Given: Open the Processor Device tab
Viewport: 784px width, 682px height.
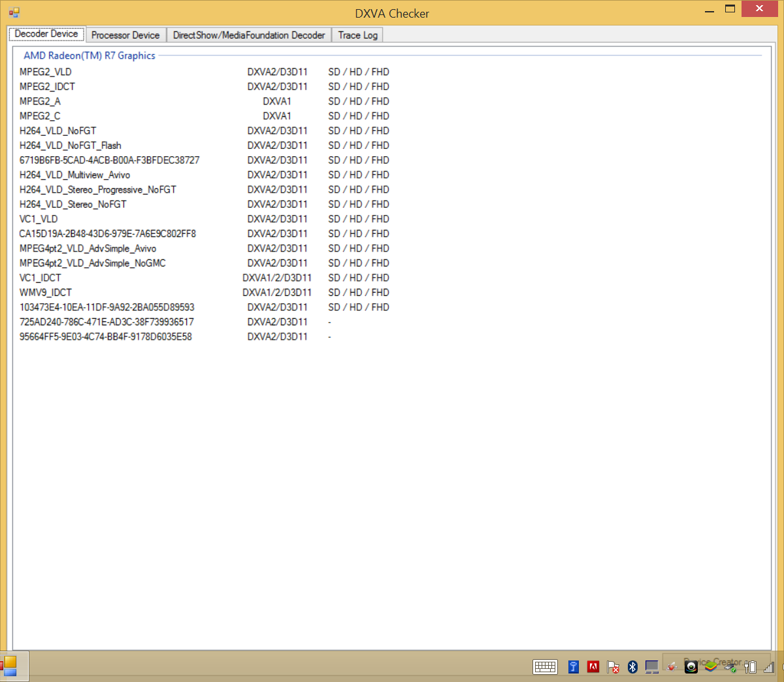Looking at the screenshot, I should click(125, 35).
